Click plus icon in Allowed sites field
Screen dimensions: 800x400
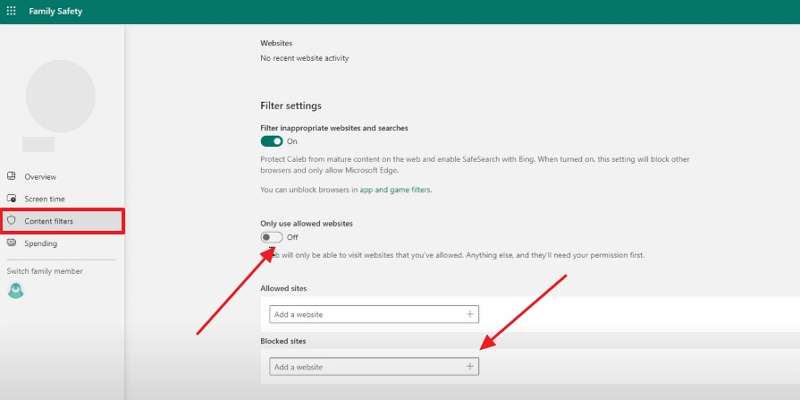coord(470,314)
